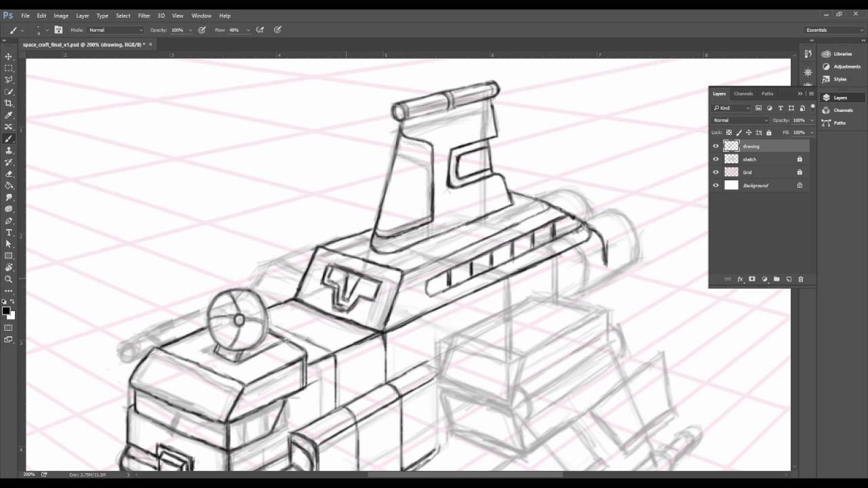This screenshot has width=868, height=488.
Task: Open the layer Fill dropdown
Action: (x=812, y=133)
